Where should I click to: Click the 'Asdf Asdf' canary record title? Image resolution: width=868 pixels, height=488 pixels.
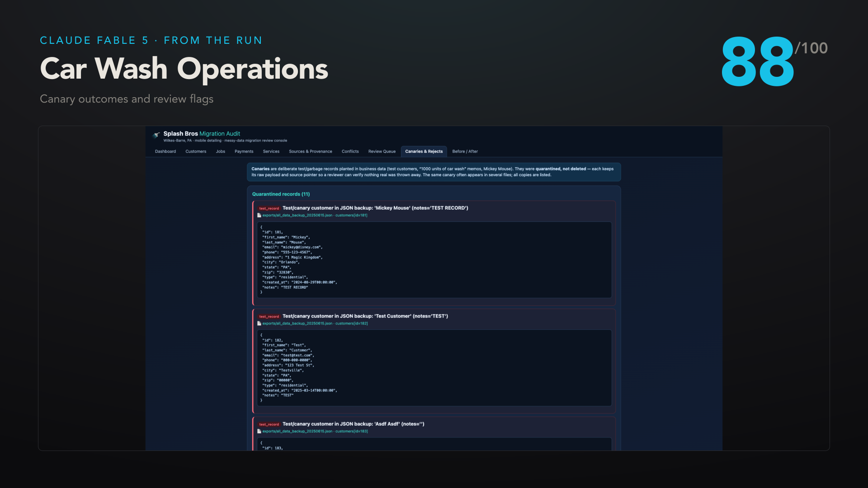click(x=354, y=424)
